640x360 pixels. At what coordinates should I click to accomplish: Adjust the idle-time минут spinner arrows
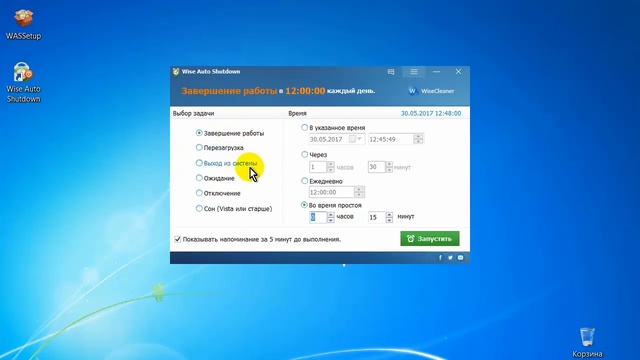click(389, 217)
